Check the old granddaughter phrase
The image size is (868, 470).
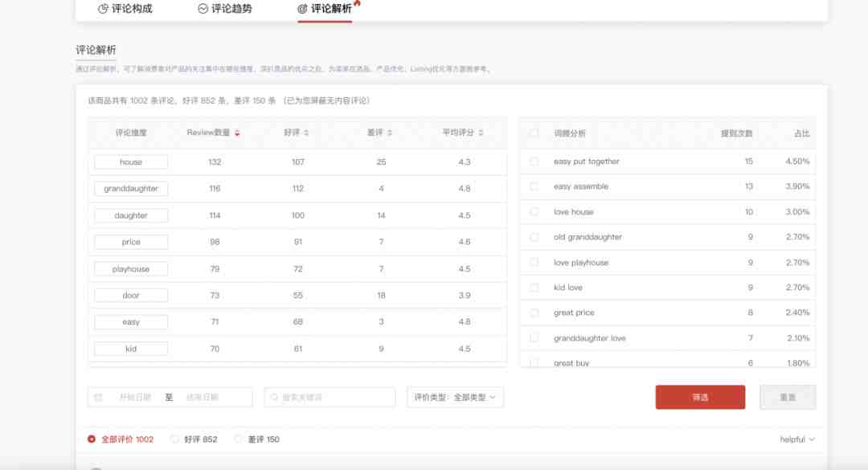[x=534, y=237]
